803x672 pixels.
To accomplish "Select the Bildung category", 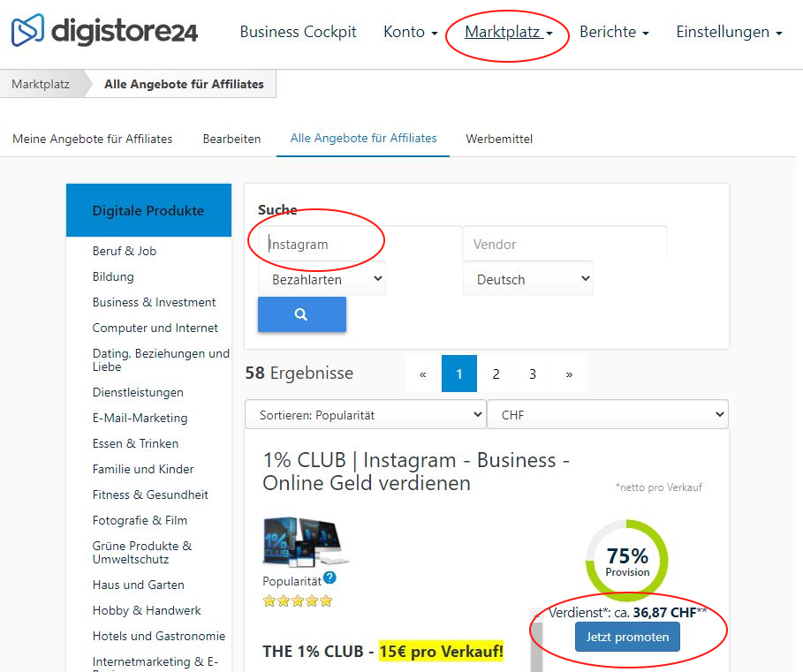I will coord(113,277).
